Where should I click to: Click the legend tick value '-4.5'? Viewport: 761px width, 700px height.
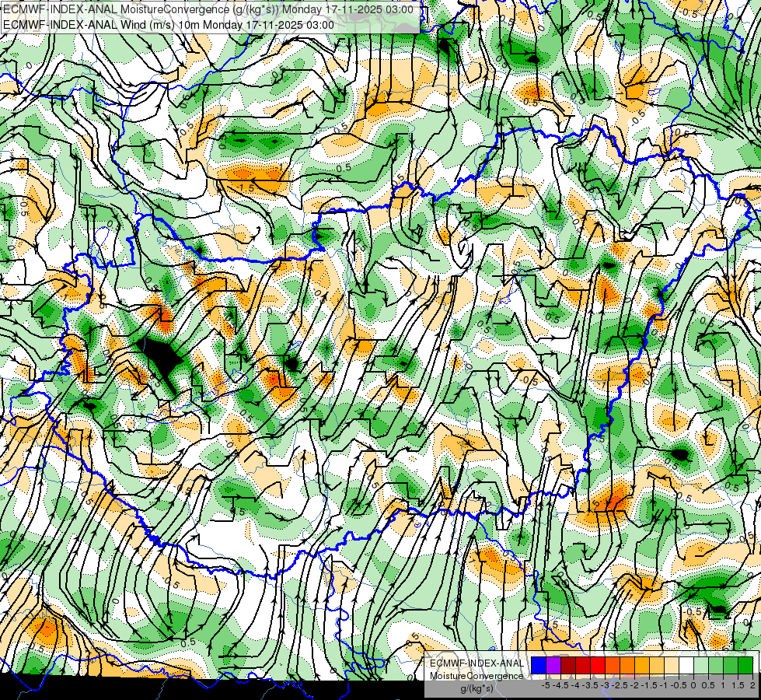(560, 685)
